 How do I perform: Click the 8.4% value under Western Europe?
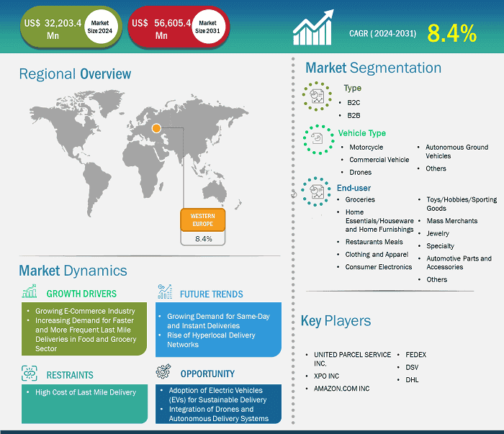(204, 239)
